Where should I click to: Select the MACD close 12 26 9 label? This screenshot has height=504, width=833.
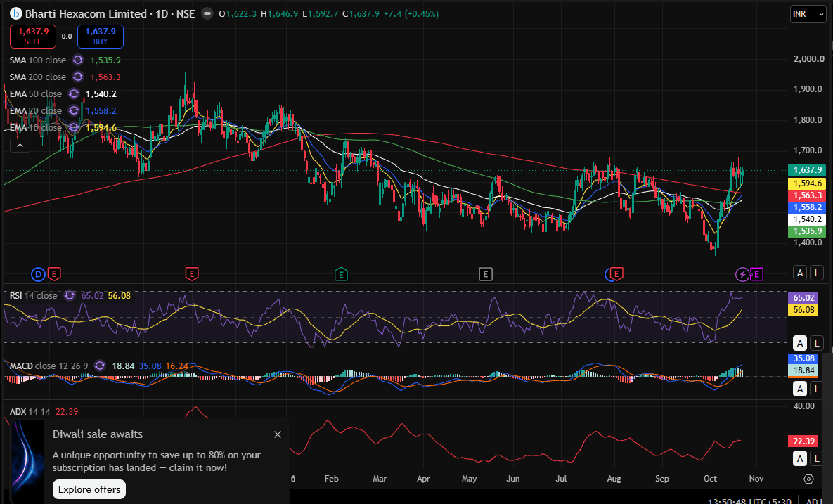[x=49, y=366]
